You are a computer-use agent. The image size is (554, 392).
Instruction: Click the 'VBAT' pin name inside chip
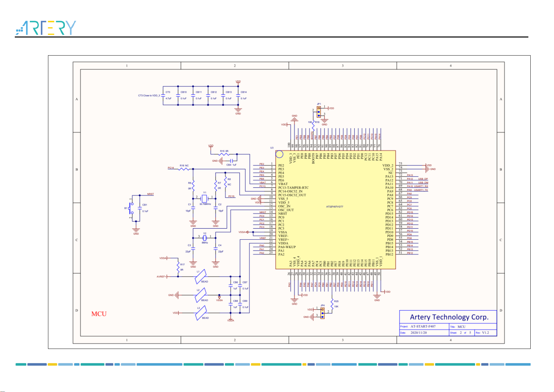[283, 184]
